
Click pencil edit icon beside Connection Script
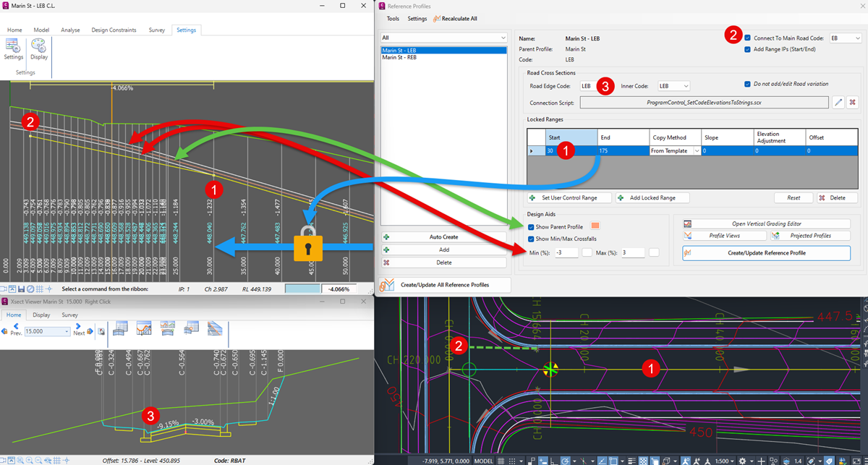[x=838, y=103]
